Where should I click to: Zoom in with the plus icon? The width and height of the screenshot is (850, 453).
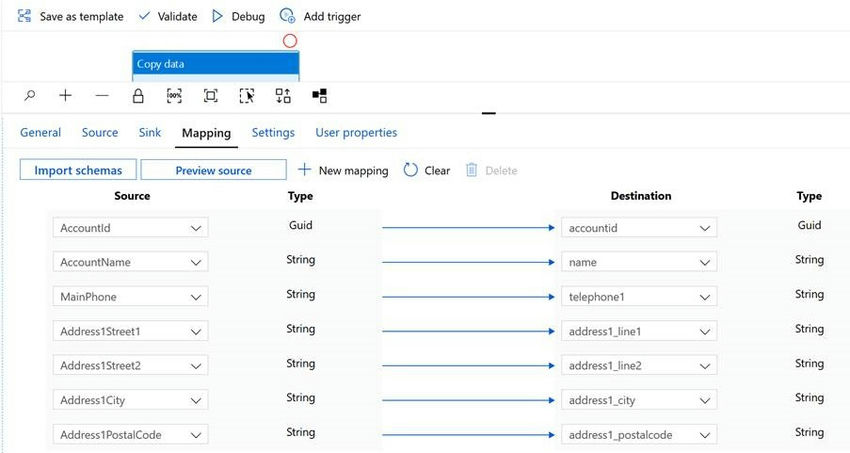(66, 96)
